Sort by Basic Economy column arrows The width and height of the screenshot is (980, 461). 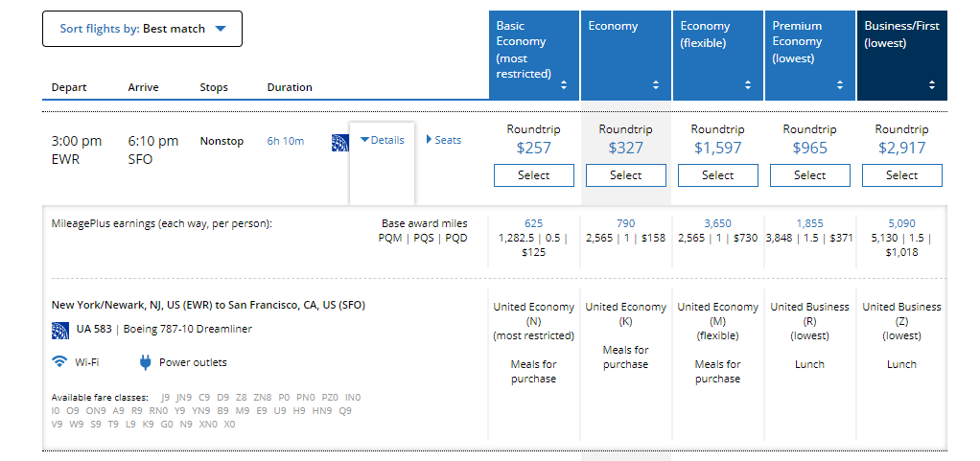tap(564, 85)
